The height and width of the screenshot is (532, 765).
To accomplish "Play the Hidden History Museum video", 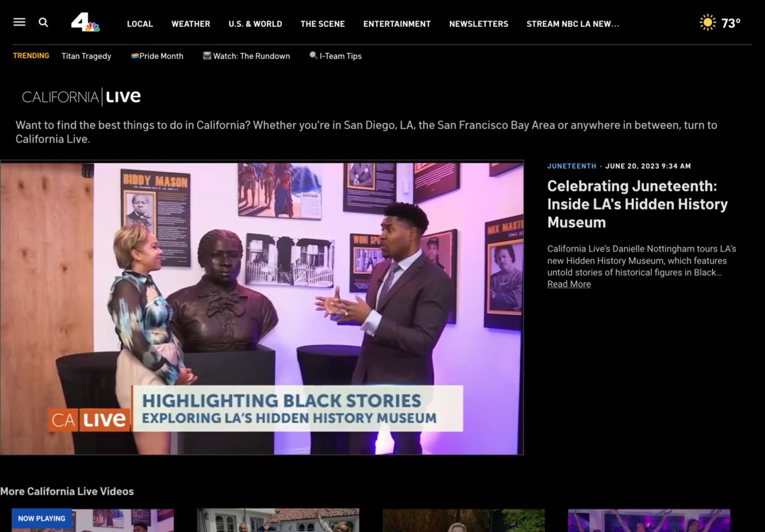I will coord(261,308).
